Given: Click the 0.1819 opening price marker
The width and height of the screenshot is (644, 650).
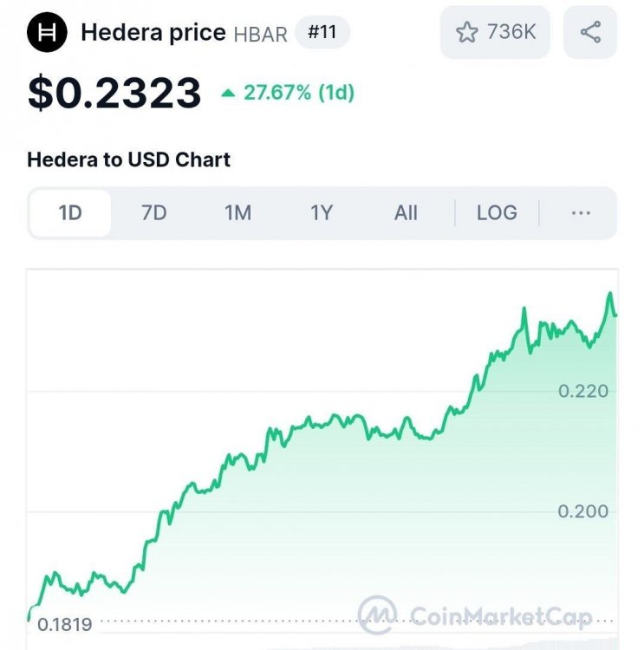Looking at the screenshot, I should [66, 622].
